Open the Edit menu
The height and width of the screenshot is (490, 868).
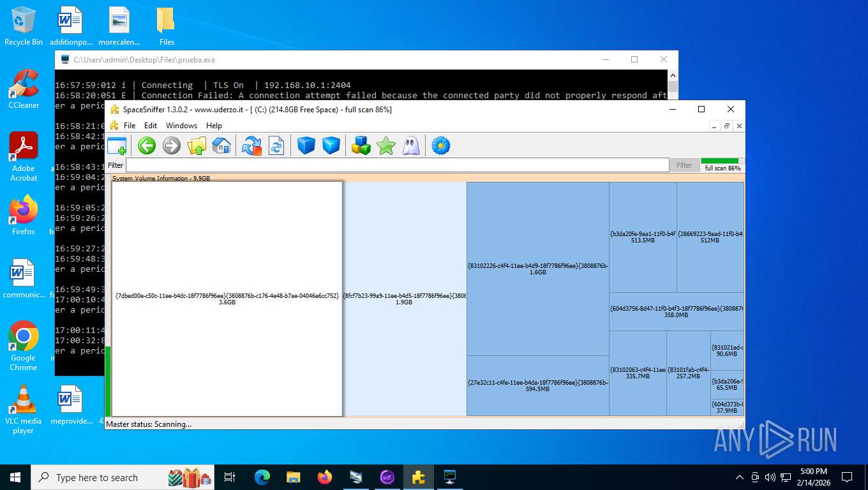(x=151, y=126)
